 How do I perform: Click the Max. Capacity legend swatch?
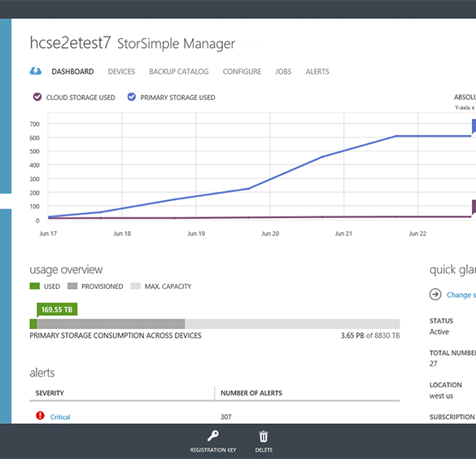pyautogui.click(x=135, y=286)
